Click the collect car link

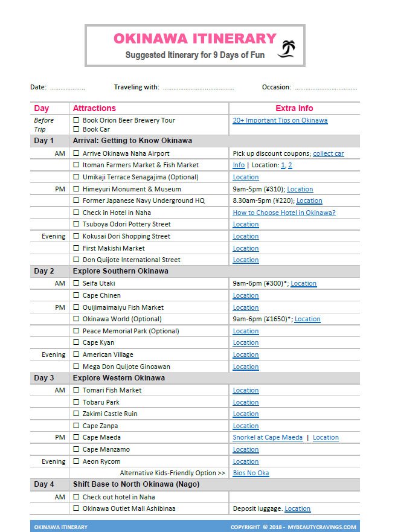point(328,153)
